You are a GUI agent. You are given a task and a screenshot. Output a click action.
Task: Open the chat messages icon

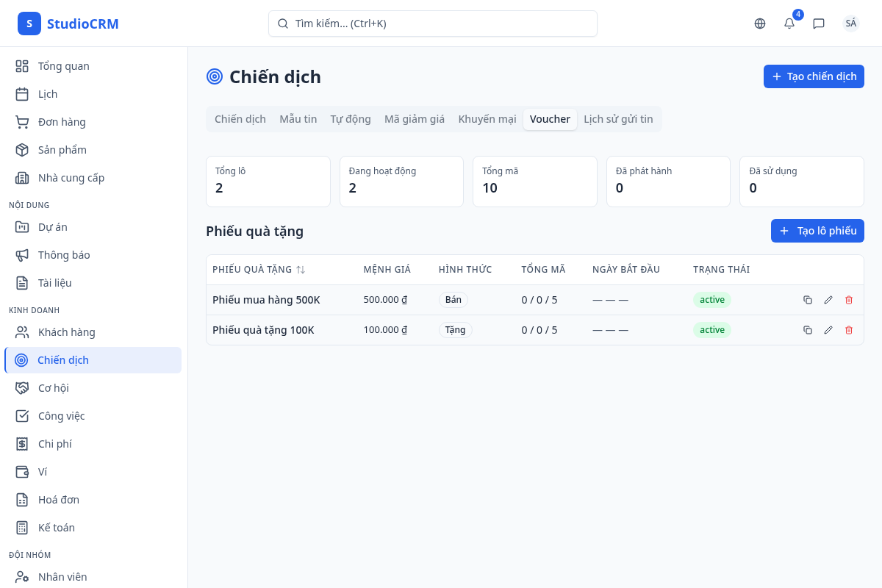819,24
